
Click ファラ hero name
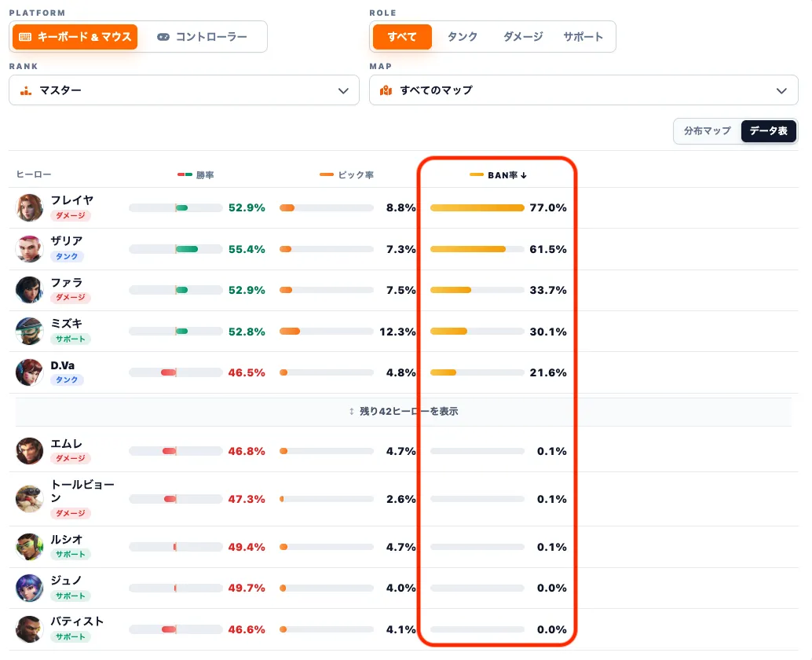(66, 283)
